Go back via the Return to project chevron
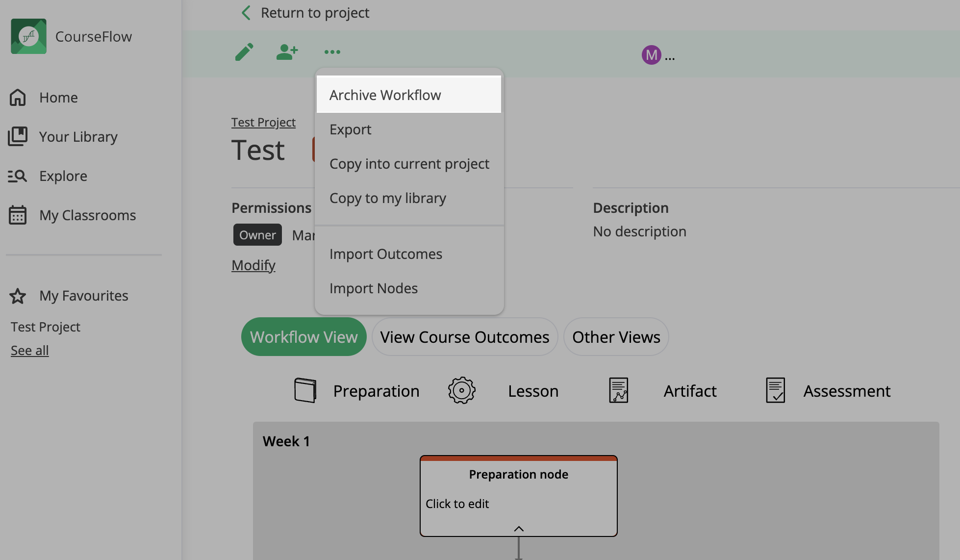960x560 pixels. tap(246, 13)
